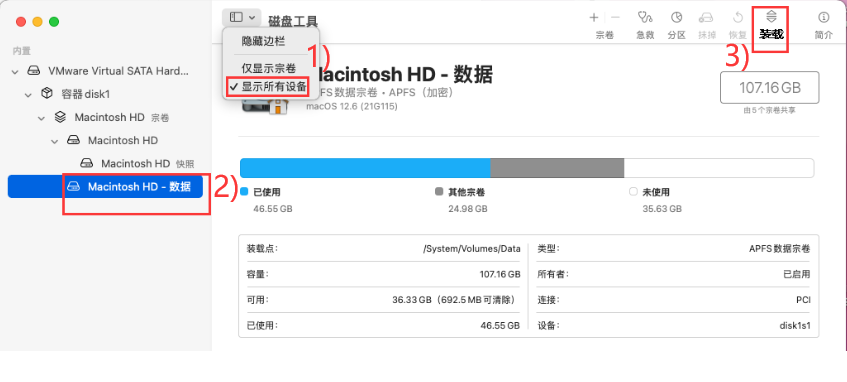Screen dimensions: 847x382
Task: Click the drive icon of the Macintosh HD 快照 row
Action: coord(86,163)
